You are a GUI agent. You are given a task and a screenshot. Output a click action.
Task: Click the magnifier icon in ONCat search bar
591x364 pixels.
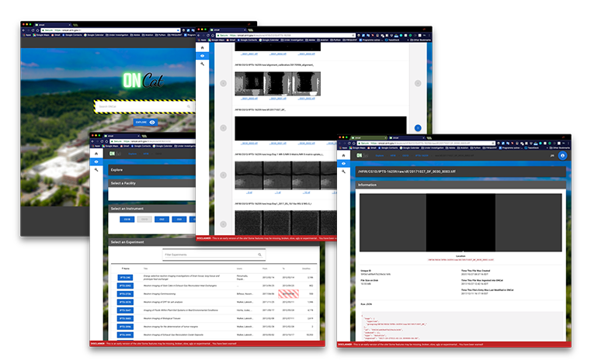pos(187,106)
